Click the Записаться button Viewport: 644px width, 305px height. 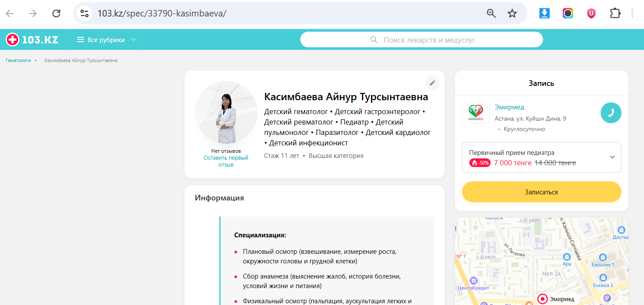pos(541,192)
